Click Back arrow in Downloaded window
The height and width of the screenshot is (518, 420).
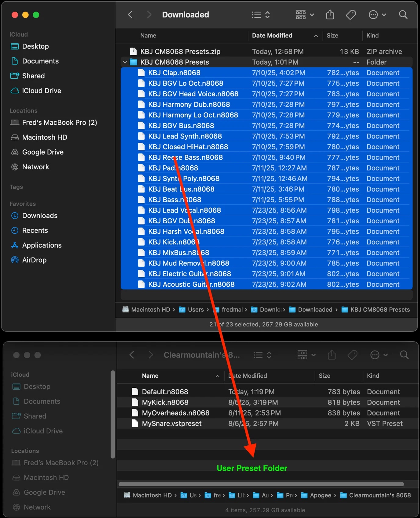[130, 15]
